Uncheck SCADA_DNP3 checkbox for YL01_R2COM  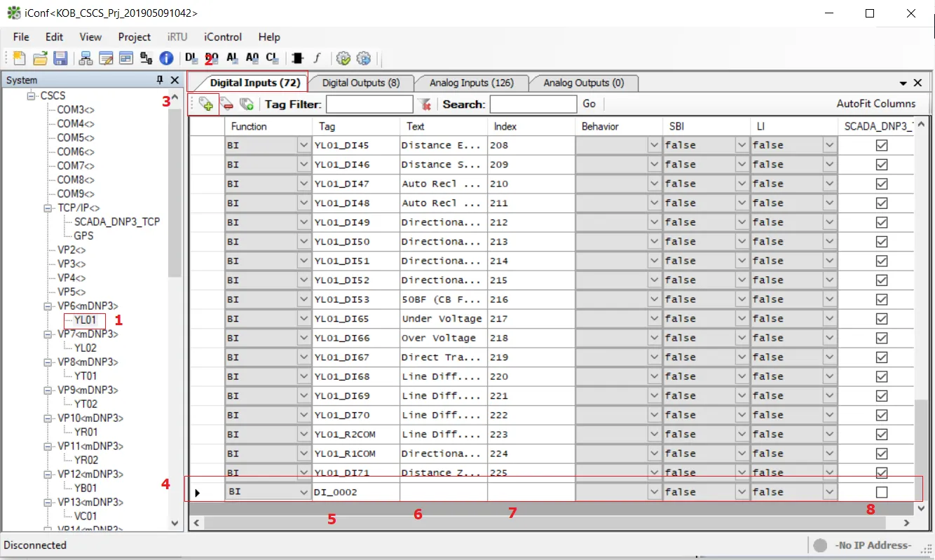[x=882, y=435]
